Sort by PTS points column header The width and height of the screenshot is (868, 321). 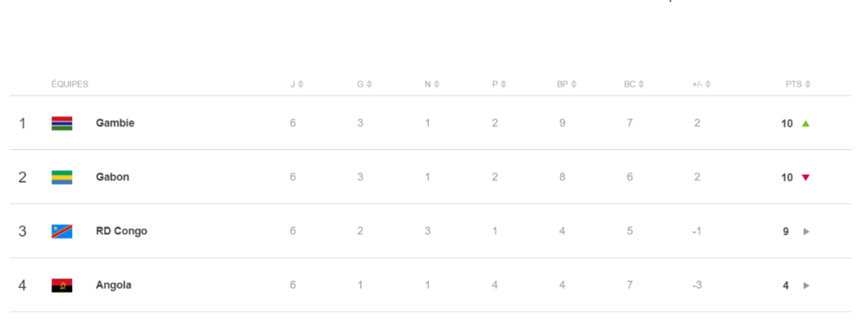(798, 85)
